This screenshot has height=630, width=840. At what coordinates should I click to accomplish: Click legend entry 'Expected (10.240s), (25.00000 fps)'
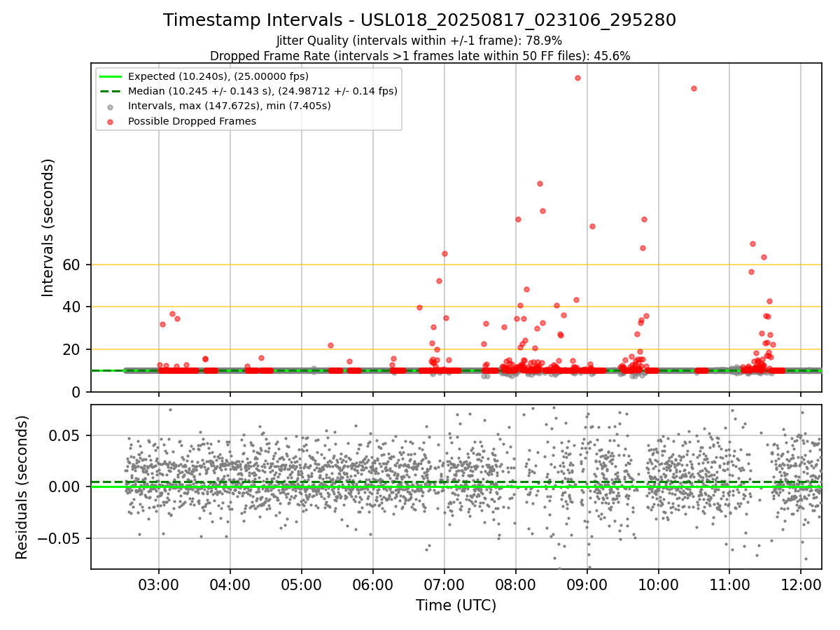pos(218,76)
